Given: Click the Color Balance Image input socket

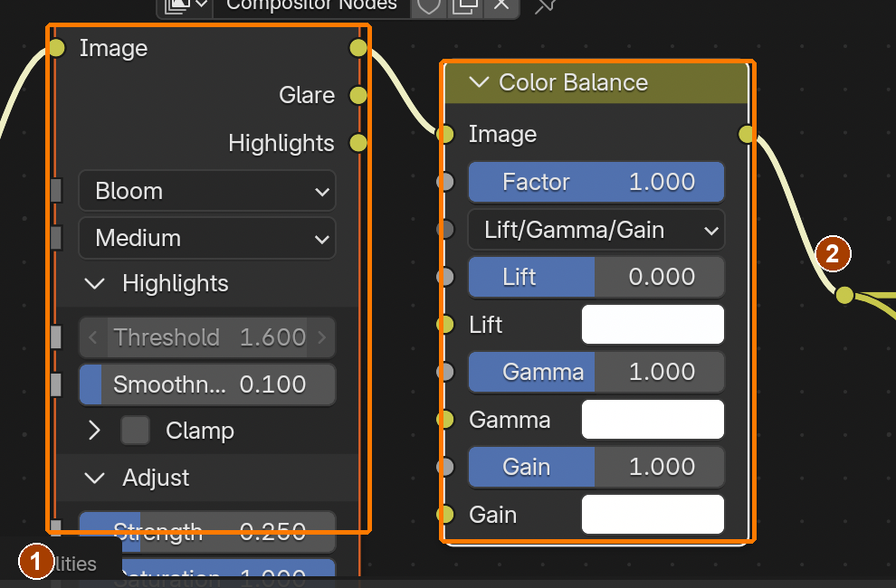Looking at the screenshot, I should pos(445,134).
